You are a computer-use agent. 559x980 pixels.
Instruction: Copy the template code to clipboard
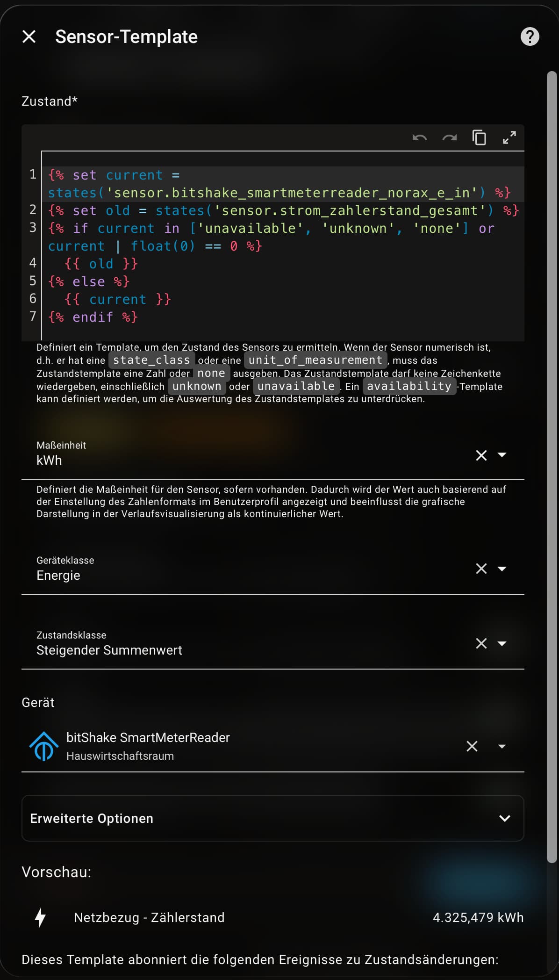479,137
